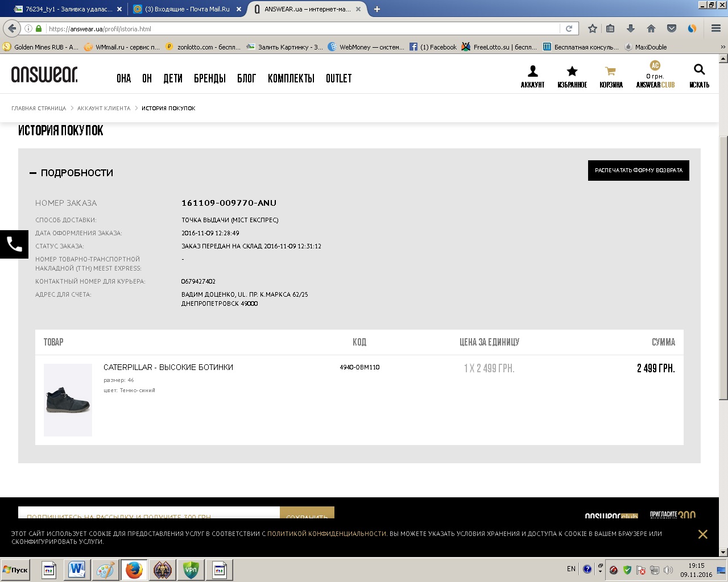Open the shopping cart icon
The height and width of the screenshot is (582, 728).
click(x=611, y=76)
